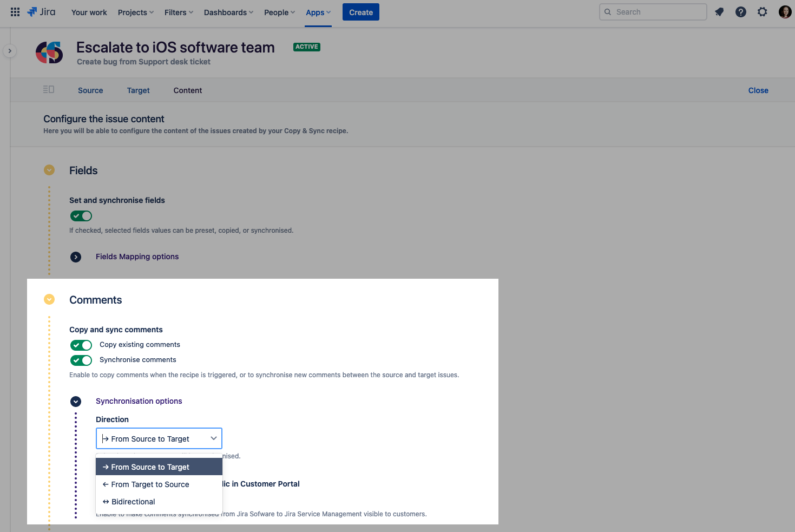795x532 pixels.
Task: Disable the Set and synchronise fields toggle
Action: click(81, 216)
